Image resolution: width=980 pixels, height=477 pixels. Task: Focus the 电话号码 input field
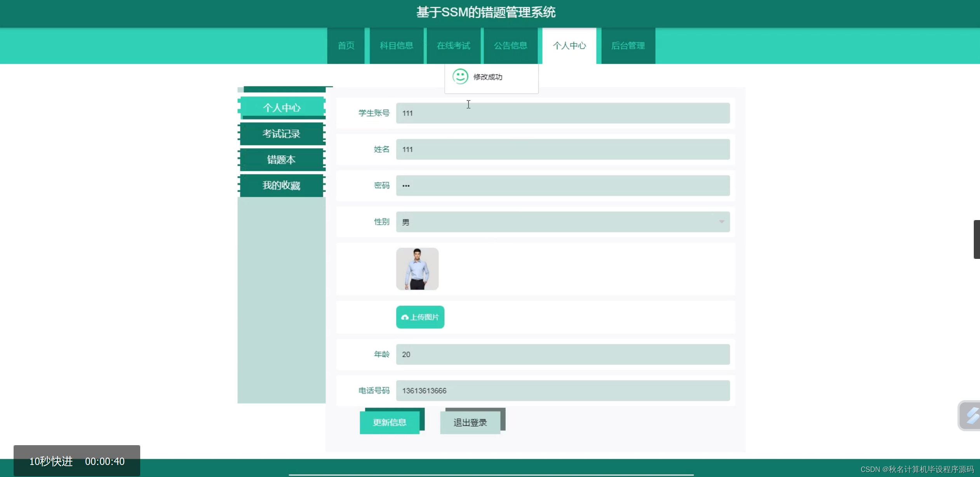click(562, 390)
